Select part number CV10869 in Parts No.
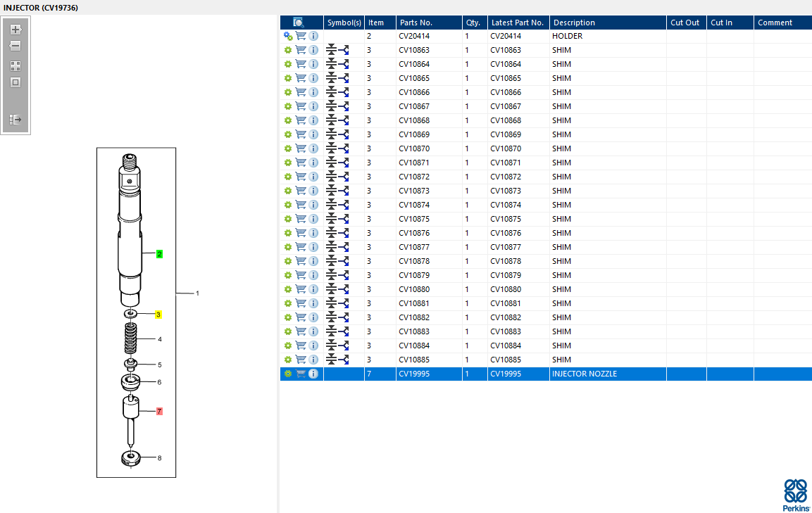The image size is (812, 513). click(429, 134)
